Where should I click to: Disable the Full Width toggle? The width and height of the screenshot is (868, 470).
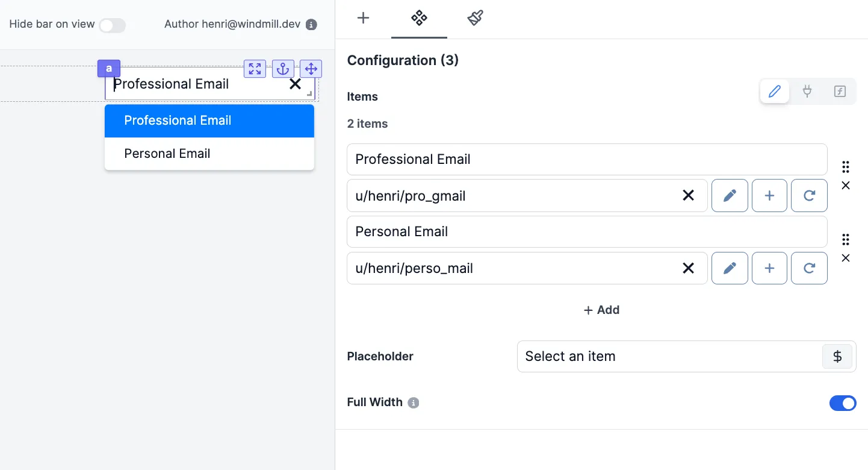point(842,403)
